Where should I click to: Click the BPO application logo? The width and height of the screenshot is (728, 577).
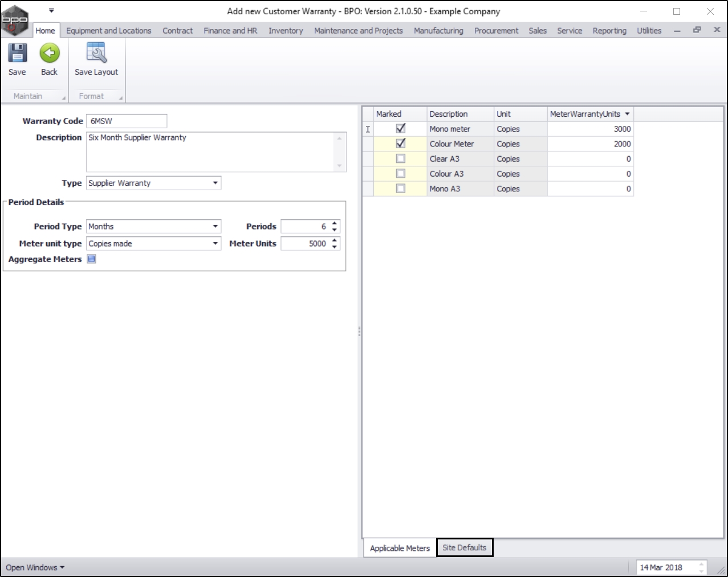(15, 20)
